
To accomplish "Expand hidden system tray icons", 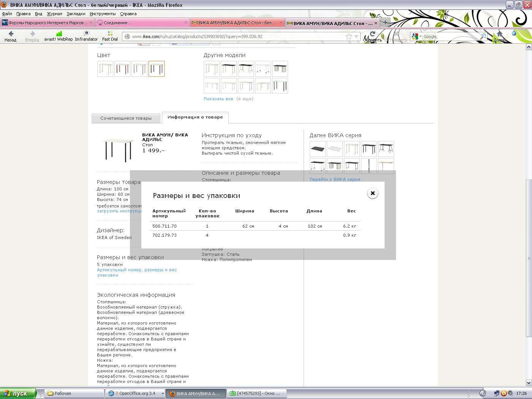I will pos(483,393).
